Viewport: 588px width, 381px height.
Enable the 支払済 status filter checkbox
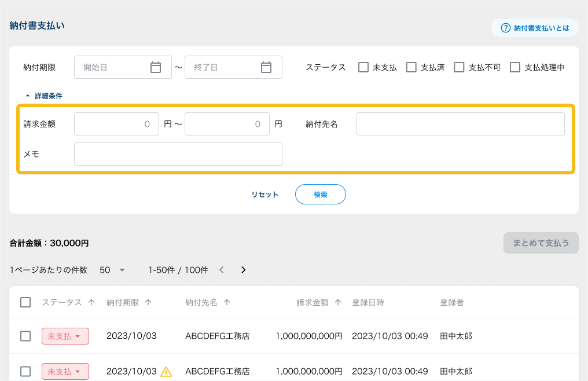point(411,67)
